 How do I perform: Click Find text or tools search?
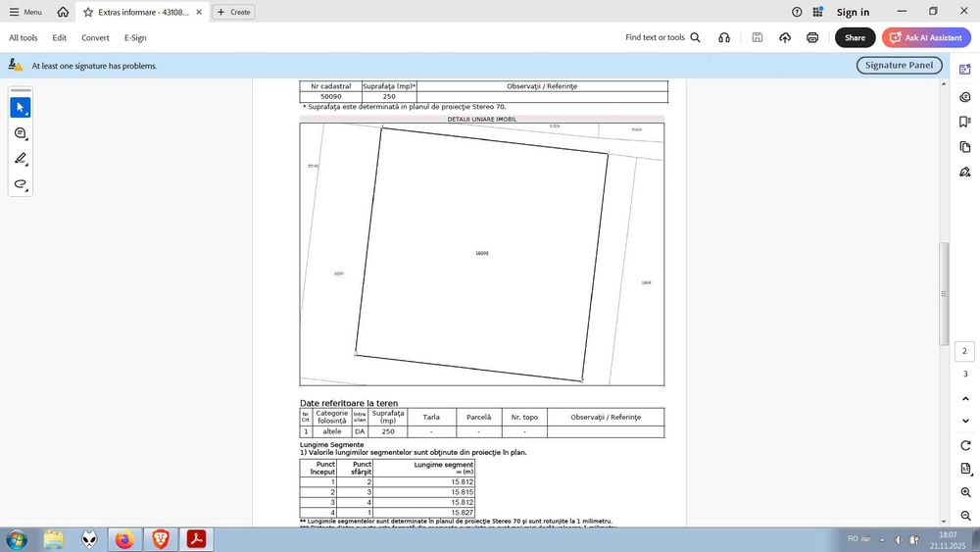point(662,37)
